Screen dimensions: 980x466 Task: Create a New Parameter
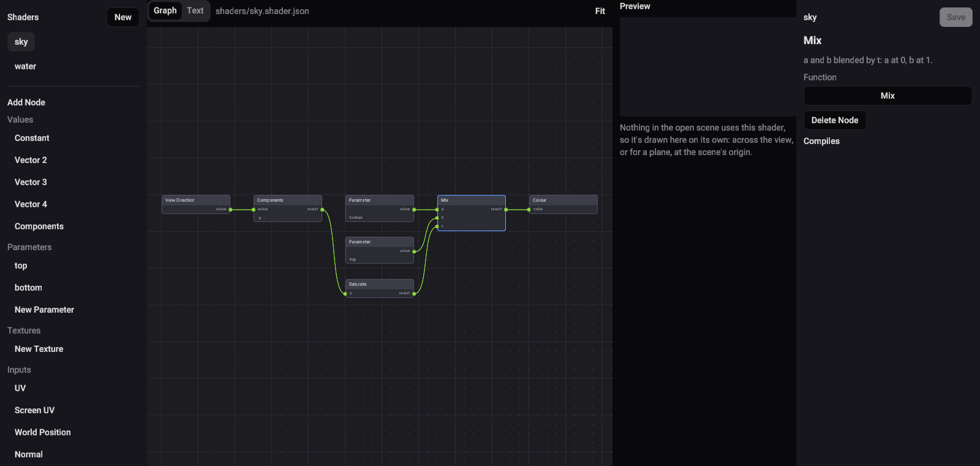point(44,310)
